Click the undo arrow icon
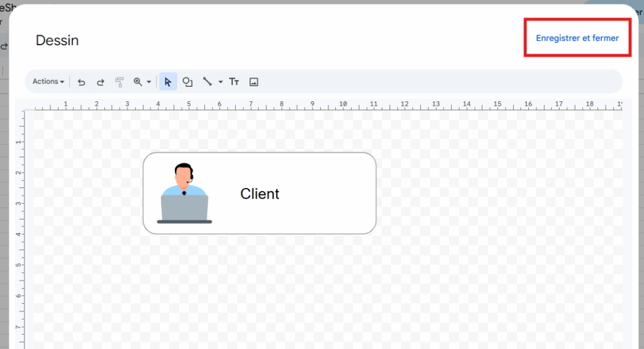Image resolution: width=644 pixels, height=349 pixels. click(x=81, y=82)
